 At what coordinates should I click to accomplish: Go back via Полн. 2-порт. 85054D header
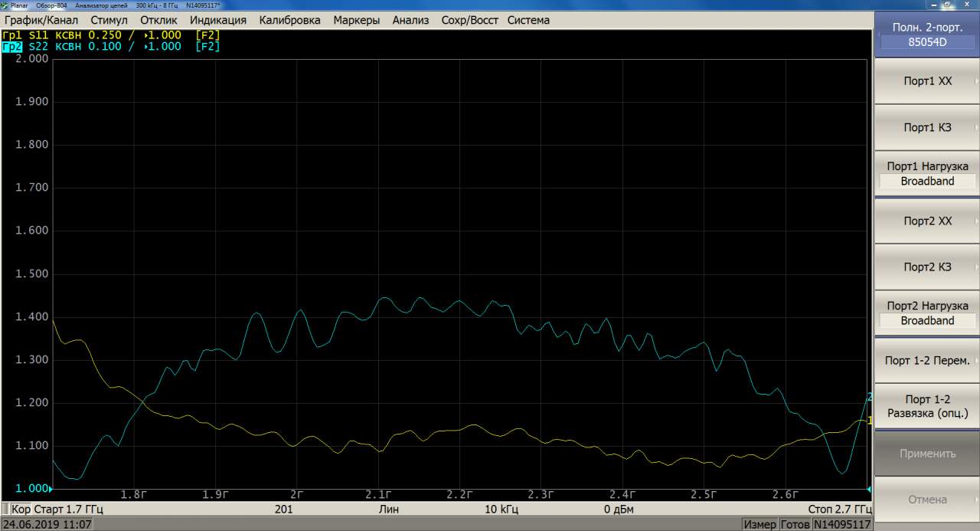[x=927, y=34]
